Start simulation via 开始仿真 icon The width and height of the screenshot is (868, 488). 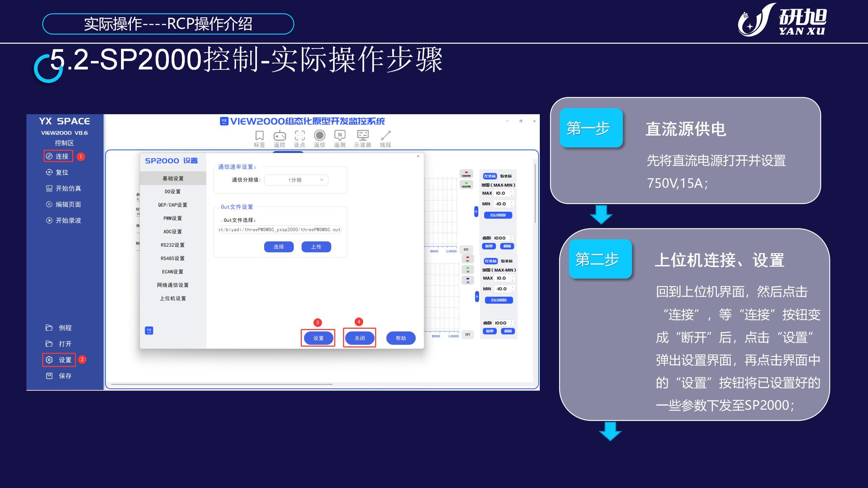49,188
